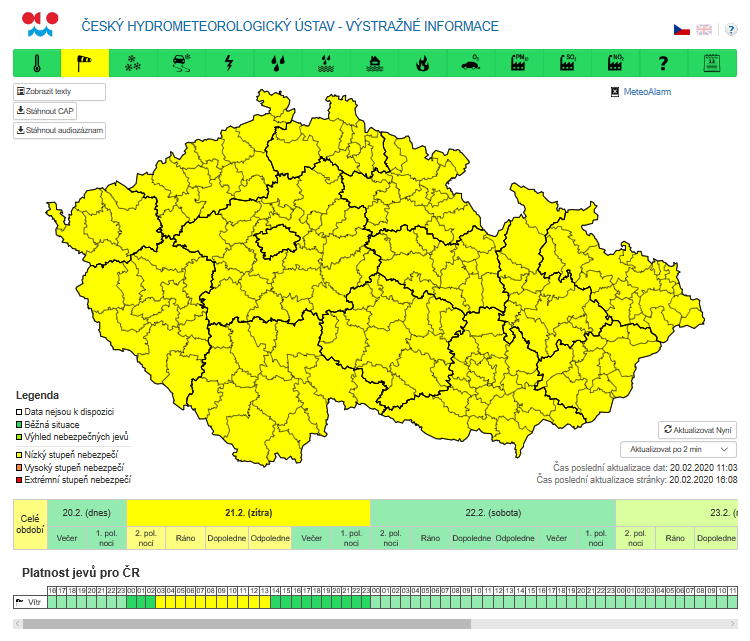Open the snow phenomena snowflake icon
Image resolution: width=750 pixels, height=641 pixels.
point(133,63)
